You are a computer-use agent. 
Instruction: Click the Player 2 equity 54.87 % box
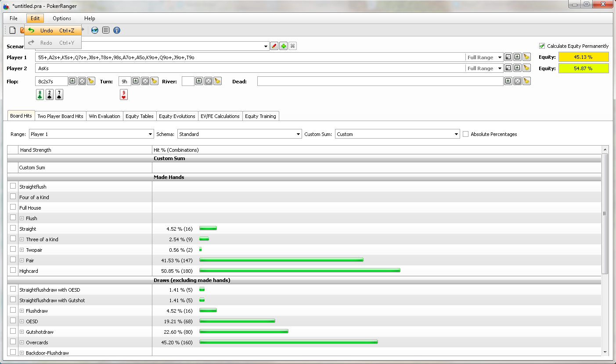click(x=584, y=68)
